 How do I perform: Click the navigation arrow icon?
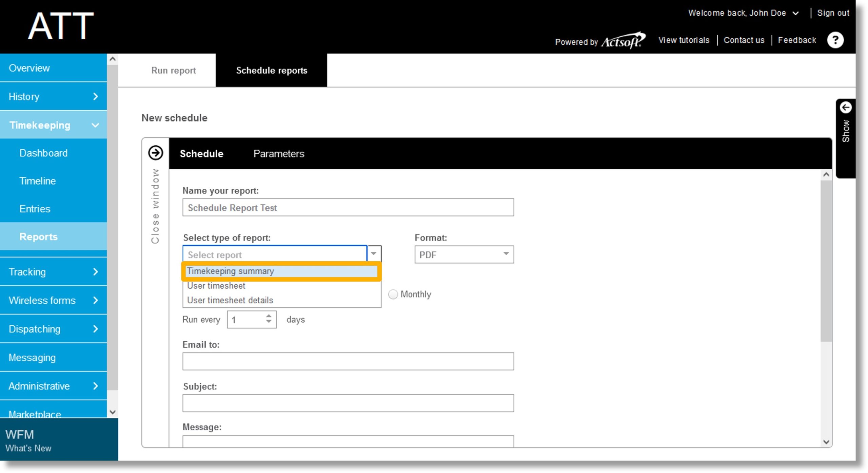click(x=155, y=153)
